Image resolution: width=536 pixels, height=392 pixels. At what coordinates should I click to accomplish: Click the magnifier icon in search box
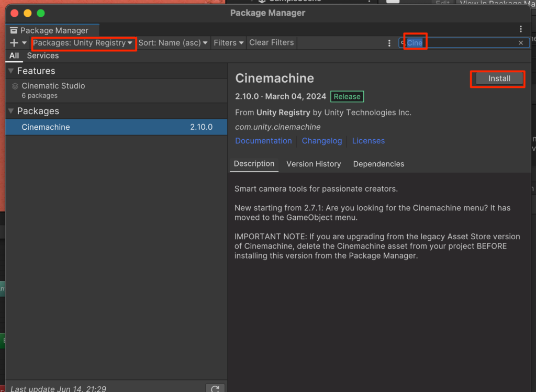tap(403, 43)
